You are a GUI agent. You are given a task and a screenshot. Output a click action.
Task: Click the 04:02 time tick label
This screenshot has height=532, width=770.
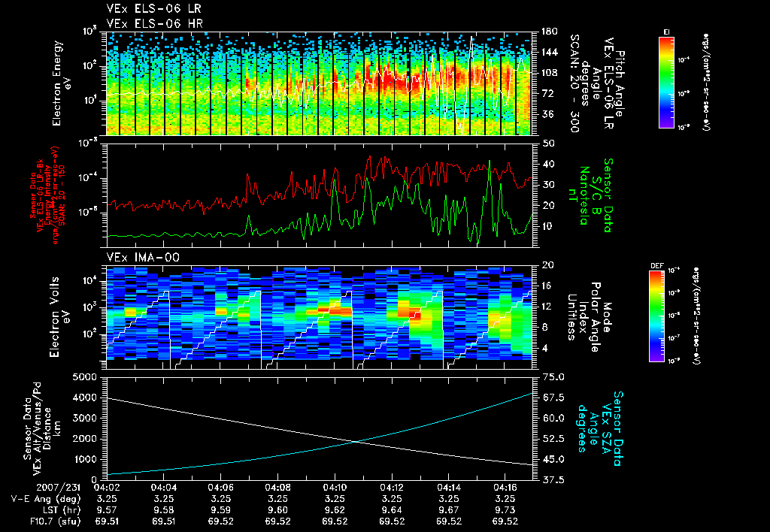click(107, 488)
